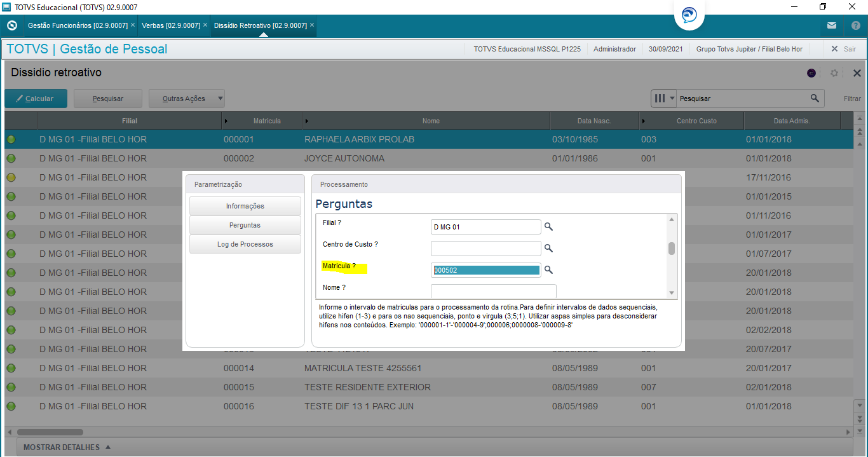Click the Centro de Custo input field
Screen dimensions: 868x457
click(x=486, y=249)
